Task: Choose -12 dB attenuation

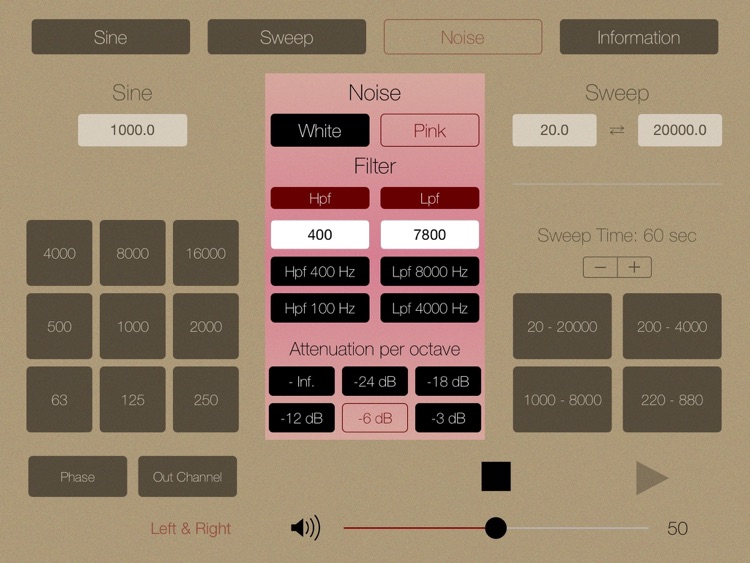Action: click(x=302, y=418)
